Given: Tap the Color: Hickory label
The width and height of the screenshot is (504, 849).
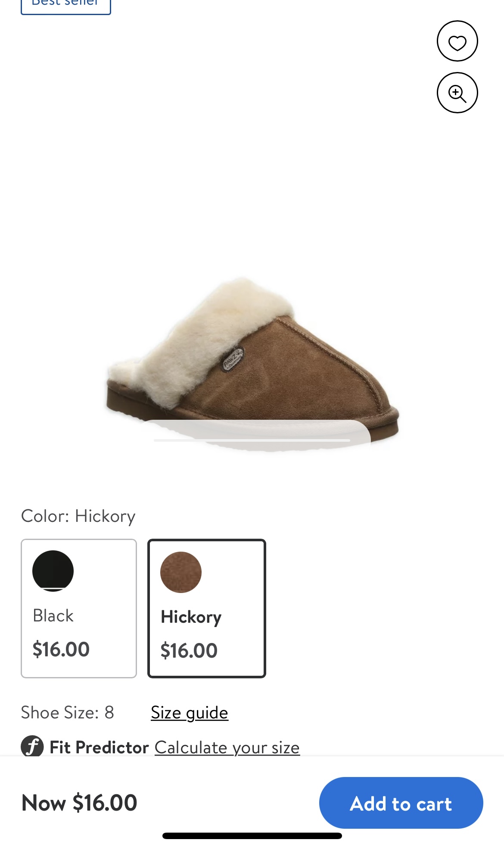Looking at the screenshot, I should tap(78, 516).
